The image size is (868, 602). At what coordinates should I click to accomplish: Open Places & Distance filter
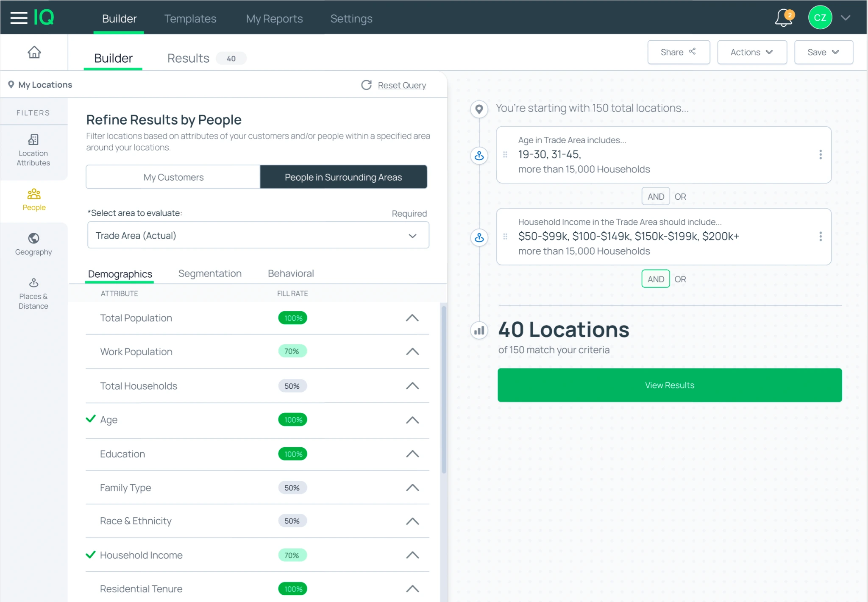[33, 294]
